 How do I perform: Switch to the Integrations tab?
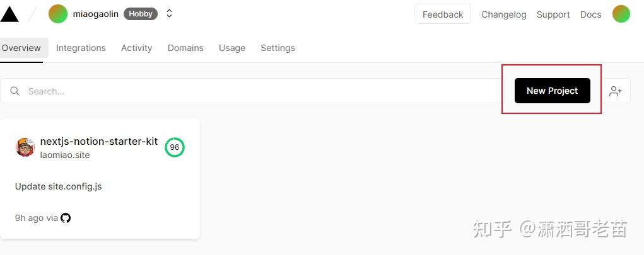[x=81, y=48]
